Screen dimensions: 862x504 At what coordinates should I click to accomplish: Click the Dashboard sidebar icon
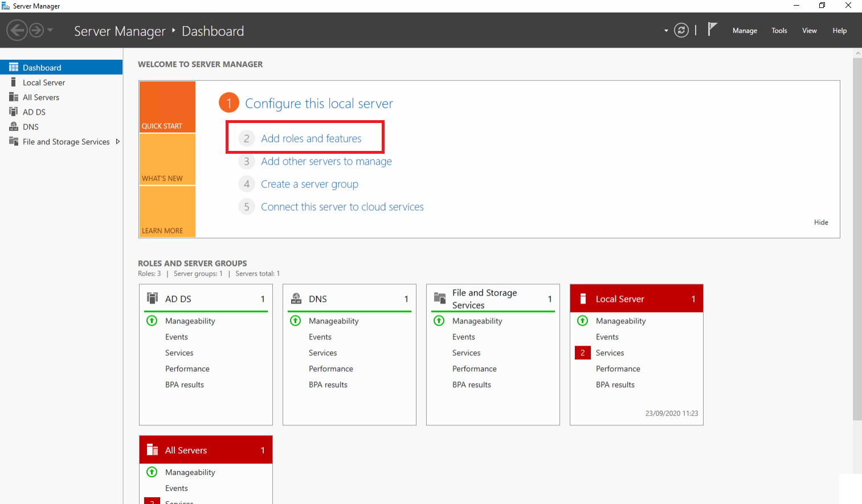tap(14, 67)
